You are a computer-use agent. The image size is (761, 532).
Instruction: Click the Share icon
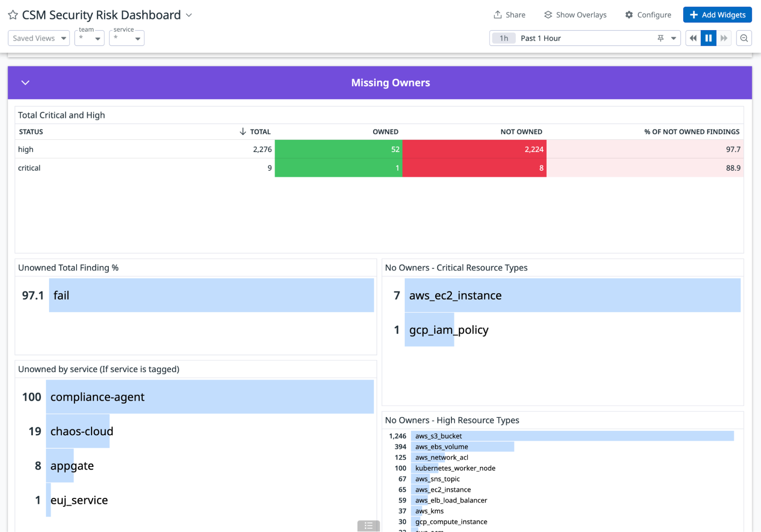pos(498,14)
